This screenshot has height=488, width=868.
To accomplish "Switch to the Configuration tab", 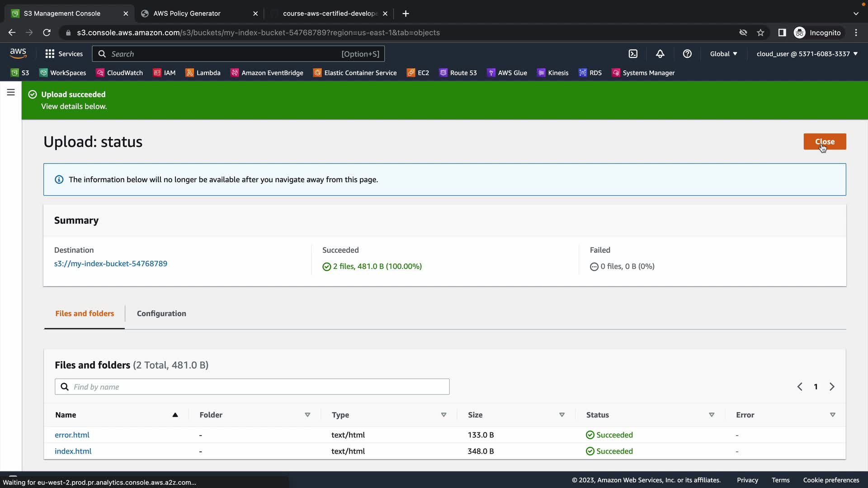I will (161, 314).
